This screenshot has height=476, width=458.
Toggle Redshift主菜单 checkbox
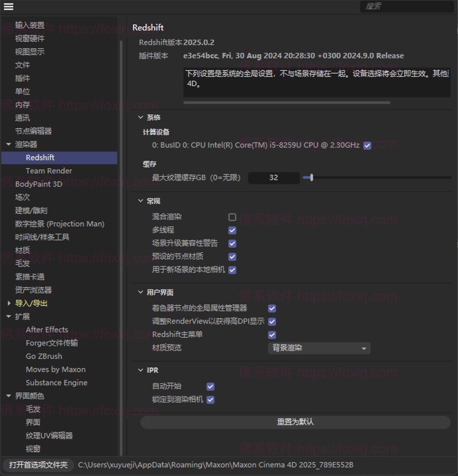[x=272, y=335]
